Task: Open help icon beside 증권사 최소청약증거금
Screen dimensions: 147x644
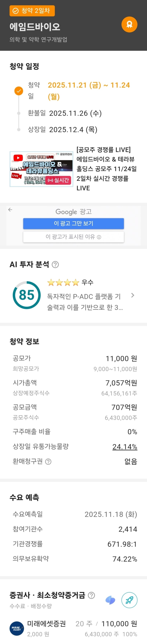Action: pos(92,595)
